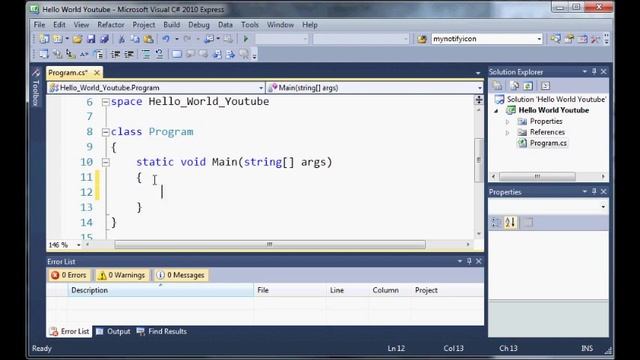Viewport: 640px width, 360px height.
Task: Collapse the Hello World Youtube project node
Action: click(496, 111)
